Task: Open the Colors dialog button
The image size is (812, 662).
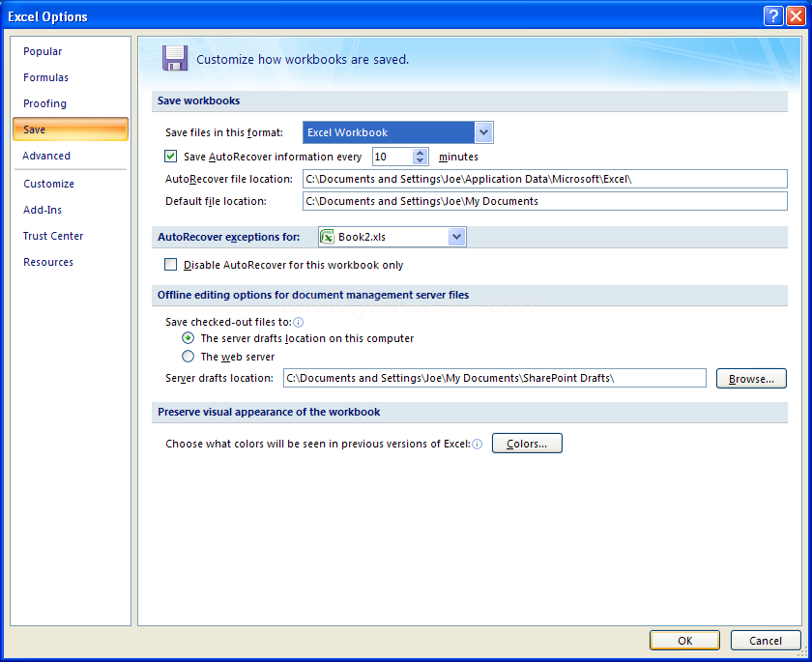Action: pyautogui.click(x=527, y=444)
